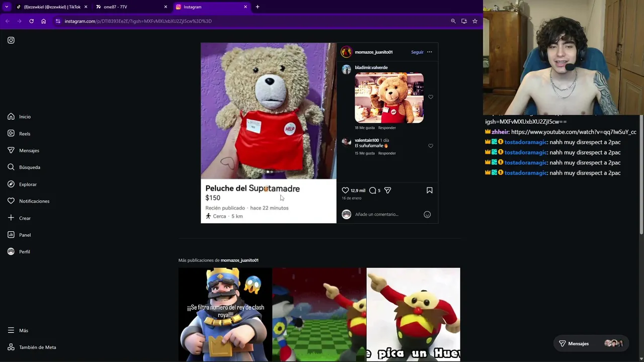Click the 16 de enero post date
The height and width of the screenshot is (362, 644).
click(x=352, y=199)
